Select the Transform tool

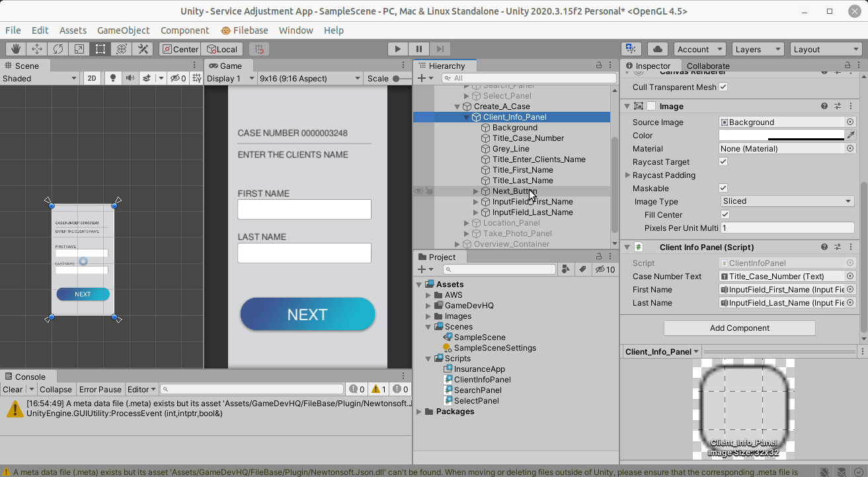click(122, 49)
